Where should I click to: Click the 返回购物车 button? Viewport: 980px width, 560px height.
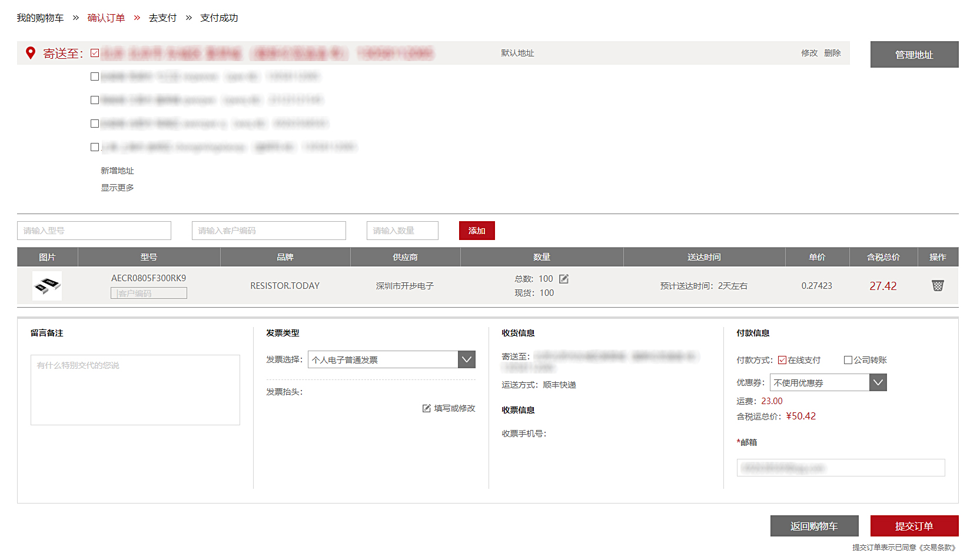click(x=814, y=526)
